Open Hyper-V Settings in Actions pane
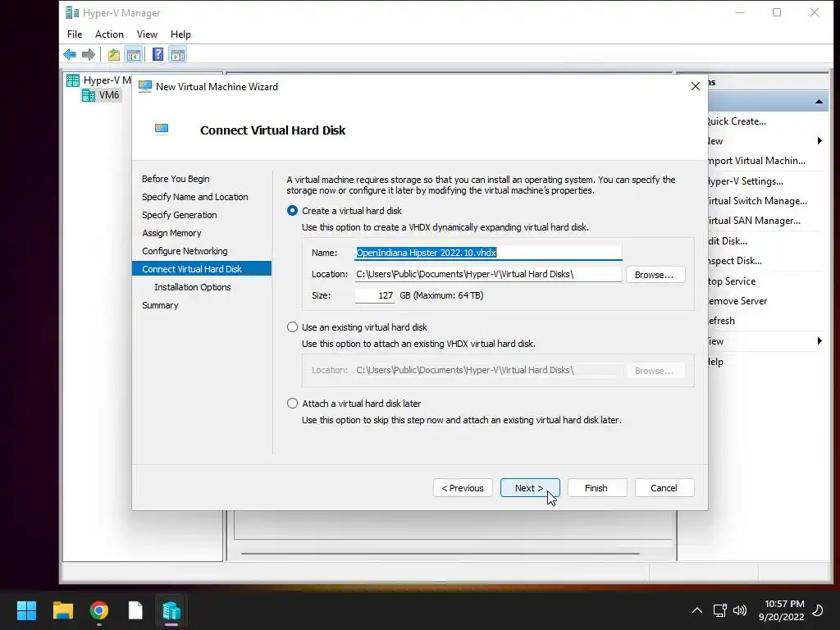 [x=745, y=181]
